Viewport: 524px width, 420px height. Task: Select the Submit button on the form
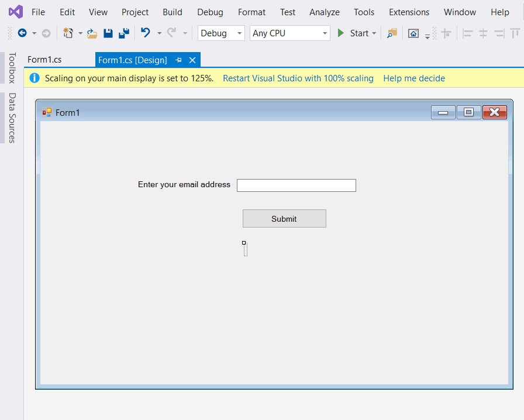click(284, 219)
